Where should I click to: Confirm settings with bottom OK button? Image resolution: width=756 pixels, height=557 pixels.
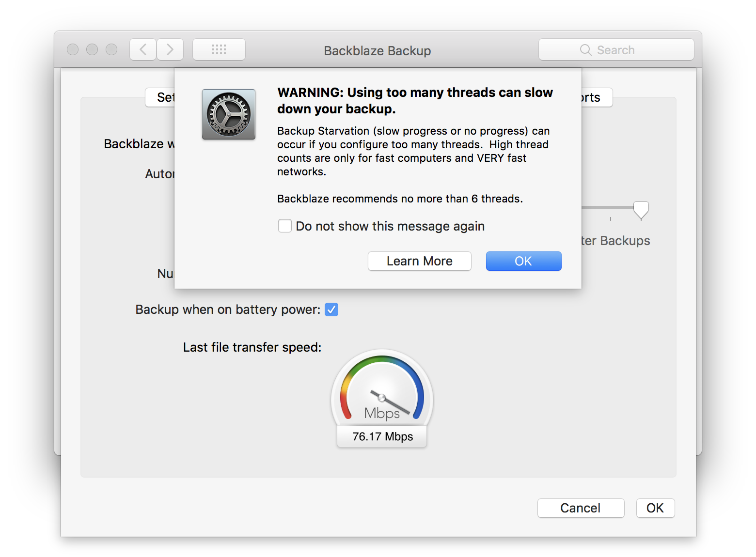click(x=655, y=508)
